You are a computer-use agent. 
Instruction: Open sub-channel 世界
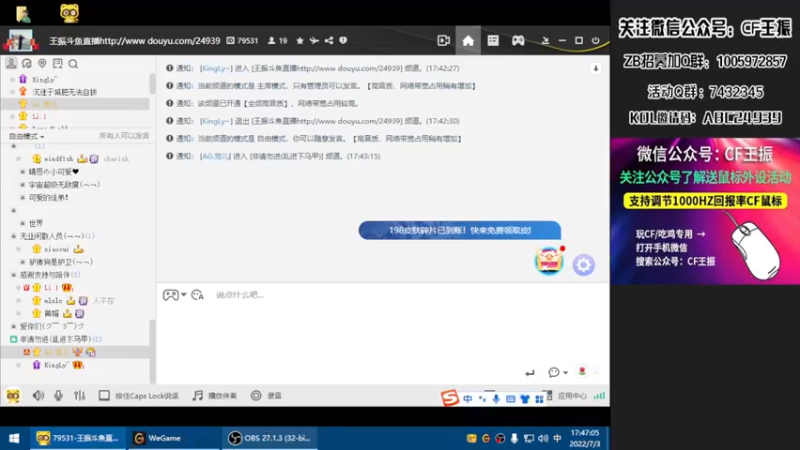click(x=36, y=223)
